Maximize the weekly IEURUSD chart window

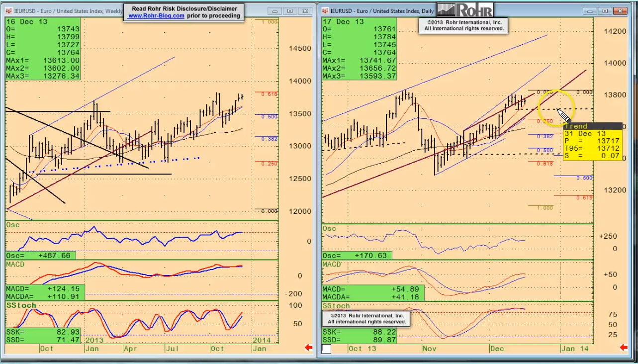pyautogui.click(x=290, y=10)
